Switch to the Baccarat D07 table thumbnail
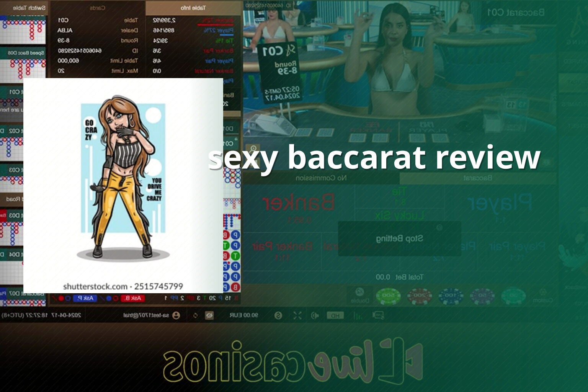The image size is (588, 392). pyautogui.click(x=23, y=298)
